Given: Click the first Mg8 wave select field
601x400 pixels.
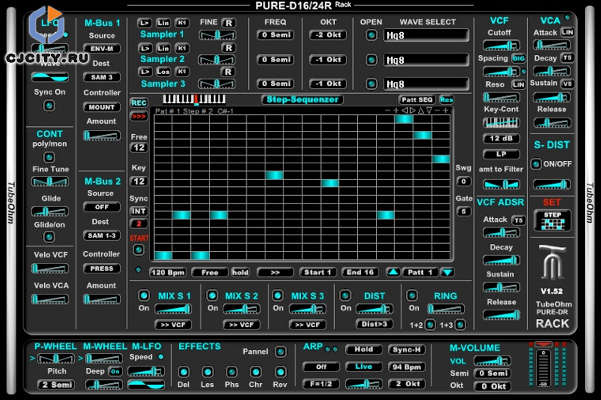Looking at the screenshot, I should coord(426,36).
